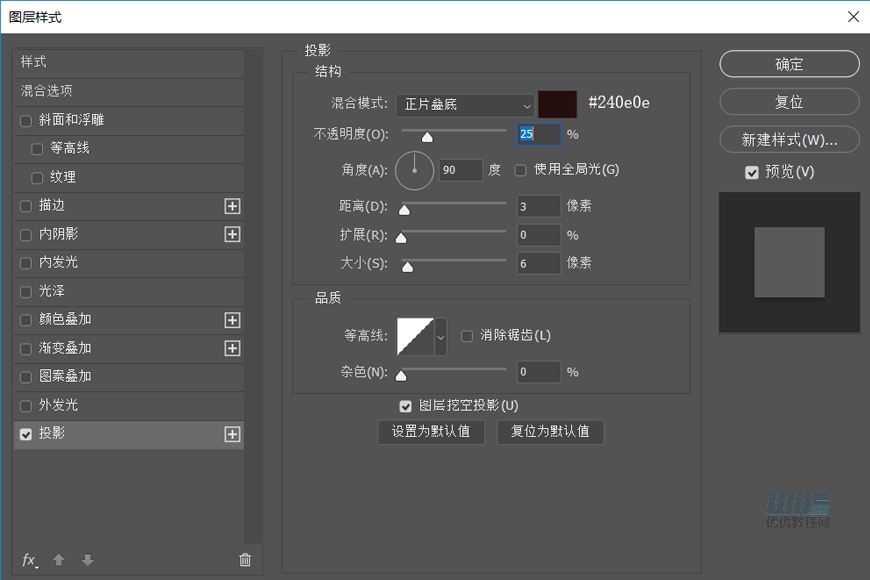
Task: Click the trash icon to delete effect
Action: (x=244, y=560)
